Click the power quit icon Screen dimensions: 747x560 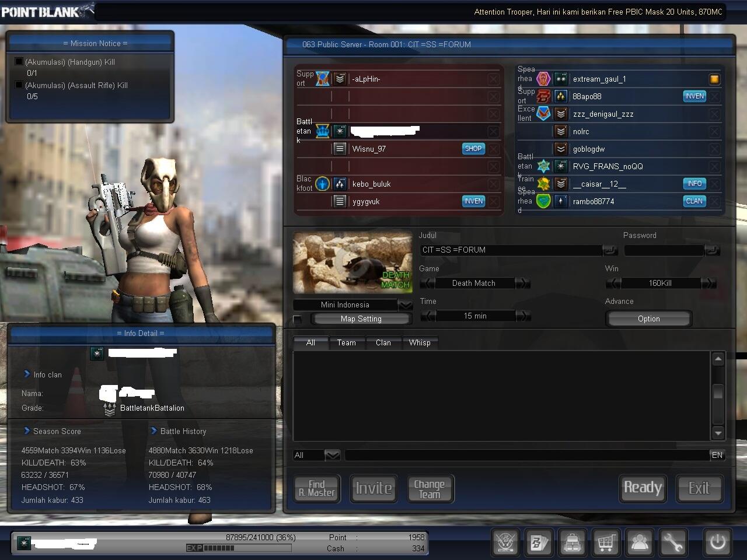pos(717,542)
